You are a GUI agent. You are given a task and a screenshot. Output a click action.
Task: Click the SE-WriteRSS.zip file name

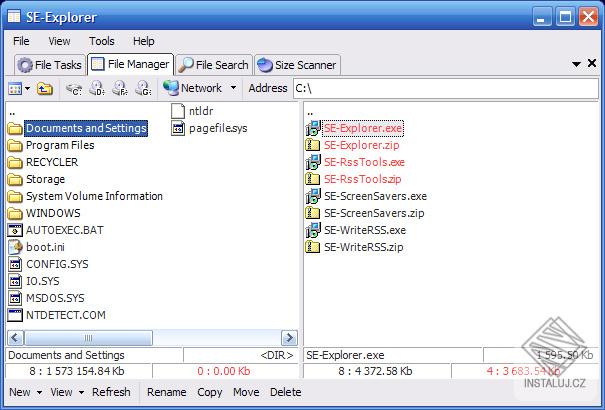[363, 247]
